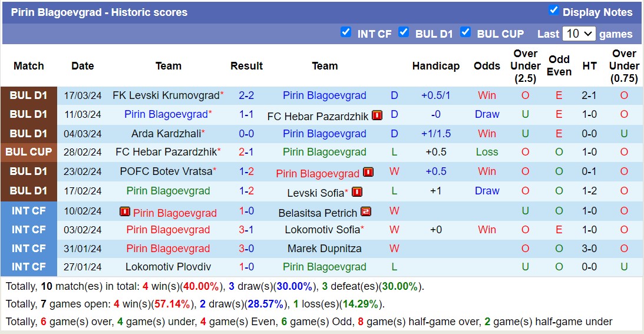
Task: Uncheck the BUL CUP checkbox
Action: pyautogui.click(x=465, y=32)
